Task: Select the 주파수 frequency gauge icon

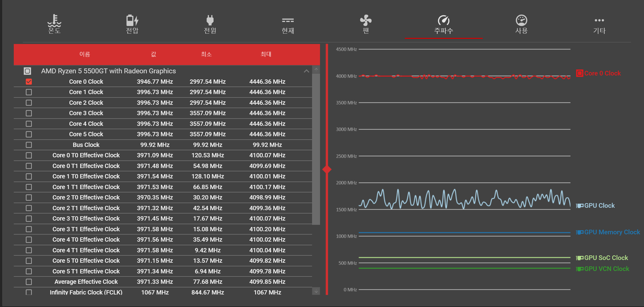Action: pos(444,20)
